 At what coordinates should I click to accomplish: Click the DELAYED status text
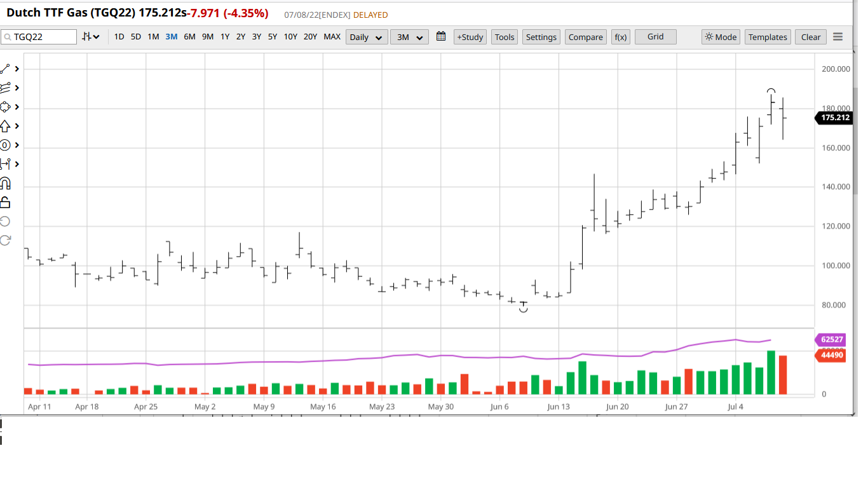tap(370, 15)
